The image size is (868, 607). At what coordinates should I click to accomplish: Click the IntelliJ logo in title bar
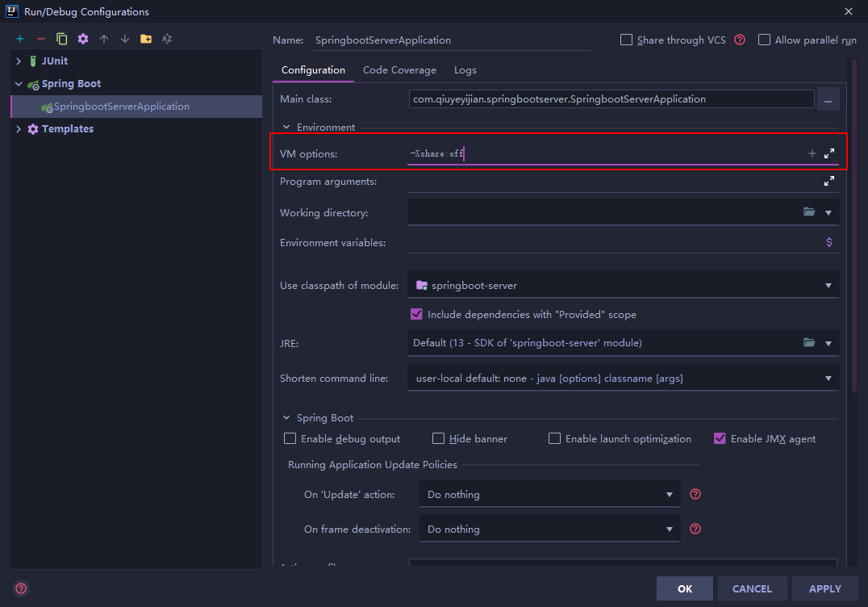pos(11,11)
